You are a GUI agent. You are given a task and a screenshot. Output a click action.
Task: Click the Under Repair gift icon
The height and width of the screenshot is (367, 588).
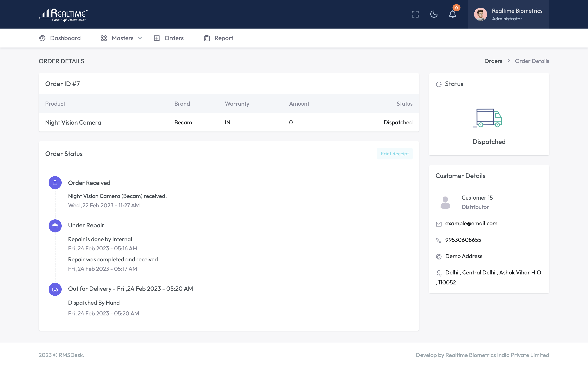click(x=55, y=226)
